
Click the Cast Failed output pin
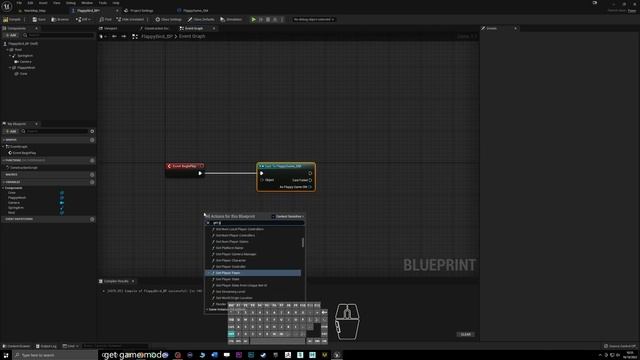click(310, 180)
